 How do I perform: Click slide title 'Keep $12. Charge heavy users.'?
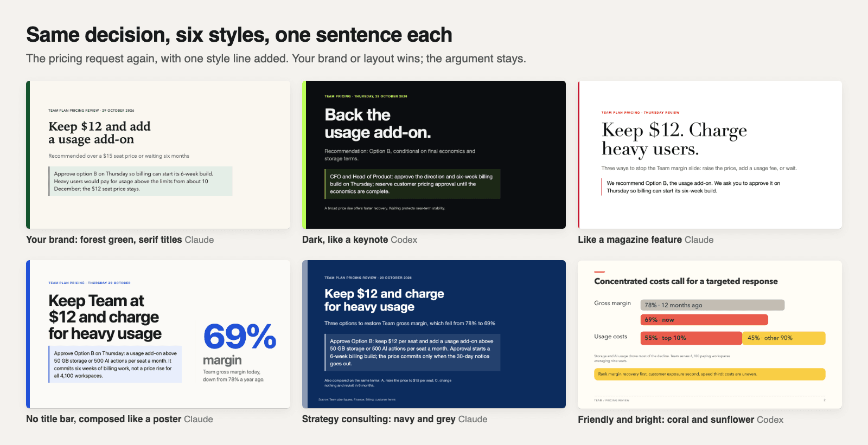674,139
